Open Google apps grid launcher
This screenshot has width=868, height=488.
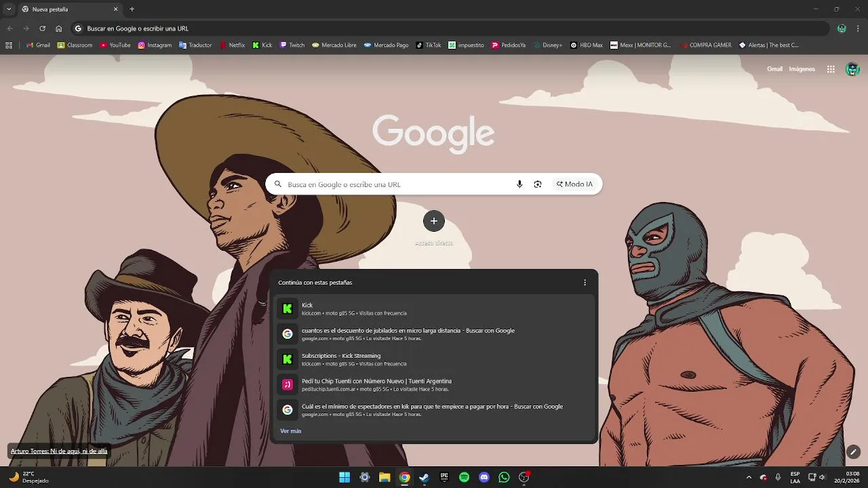point(831,69)
